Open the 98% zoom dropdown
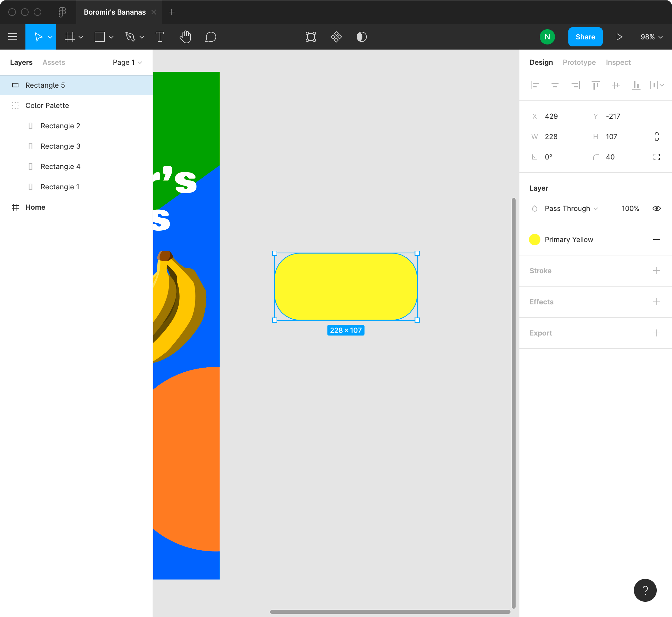The height and width of the screenshot is (617, 672). pyautogui.click(x=651, y=37)
